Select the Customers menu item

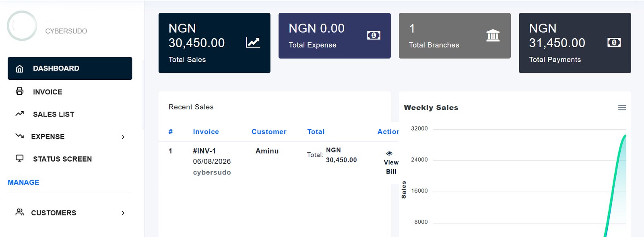(x=70, y=213)
